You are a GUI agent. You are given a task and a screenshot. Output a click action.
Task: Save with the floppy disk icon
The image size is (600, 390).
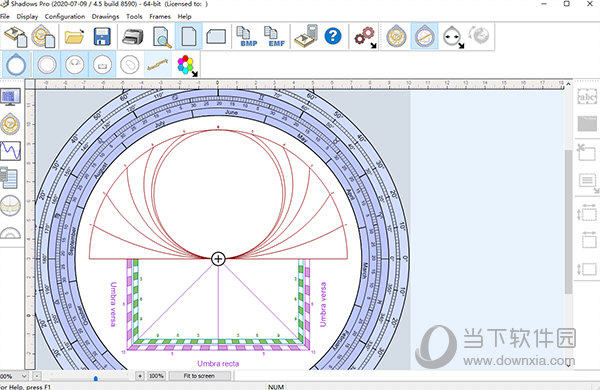tap(102, 36)
